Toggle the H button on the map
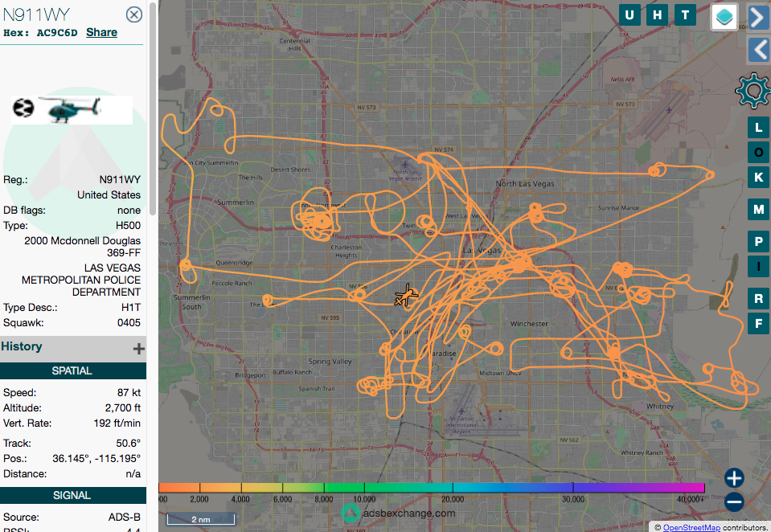The image size is (771, 532). (x=658, y=14)
